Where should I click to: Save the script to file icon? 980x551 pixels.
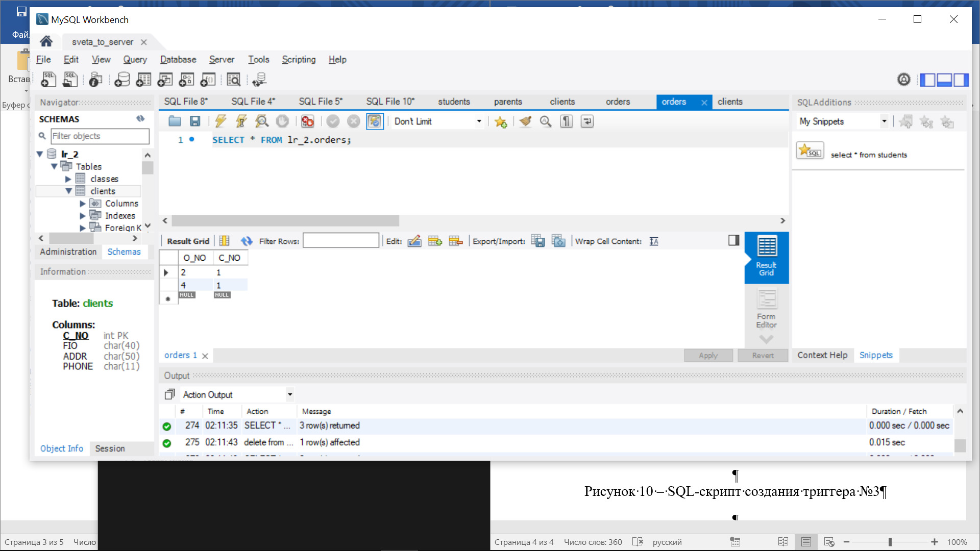click(x=195, y=121)
